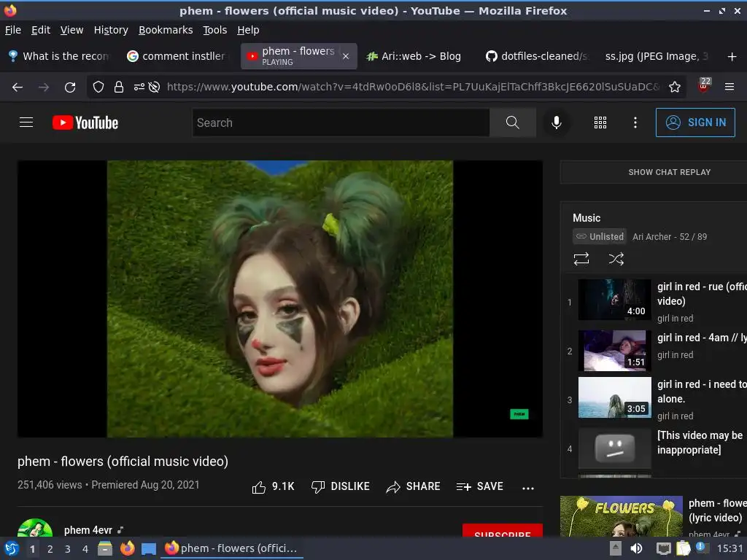Click SHOW CHAT REPLAY

pos(670,172)
